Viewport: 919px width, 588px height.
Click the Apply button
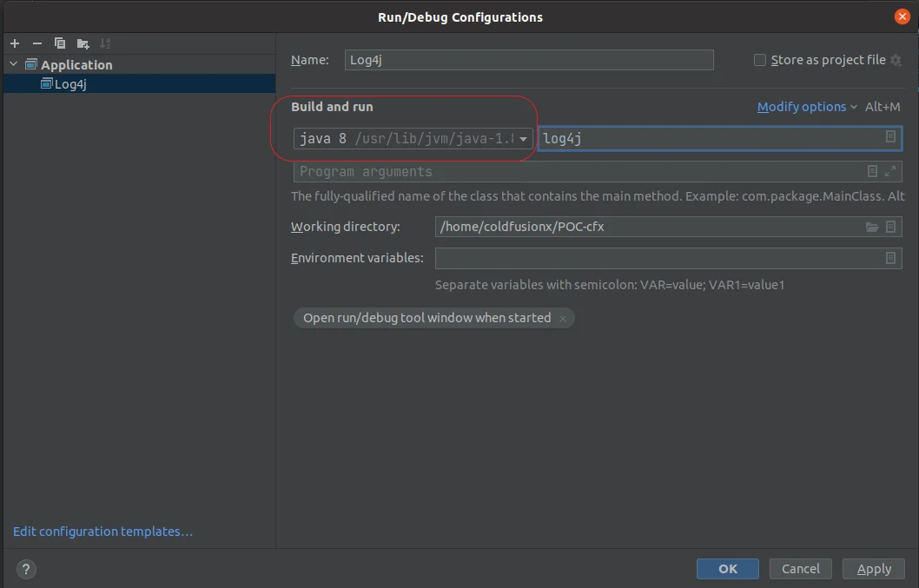[x=873, y=569]
